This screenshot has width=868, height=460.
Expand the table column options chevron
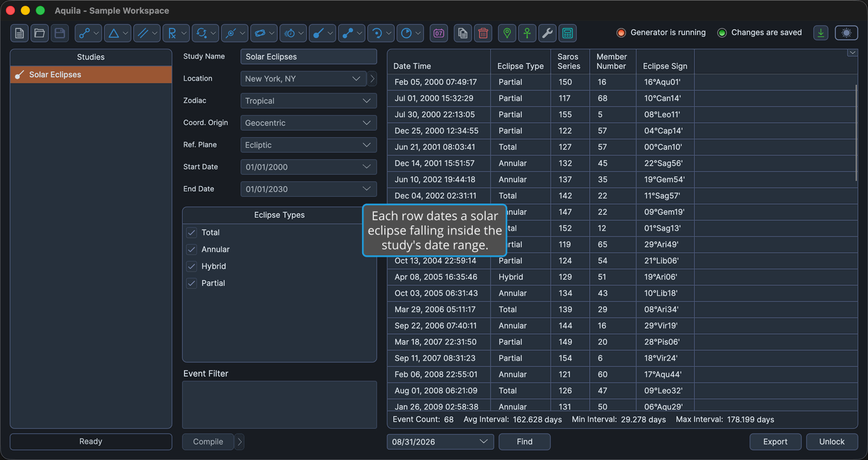click(x=852, y=53)
